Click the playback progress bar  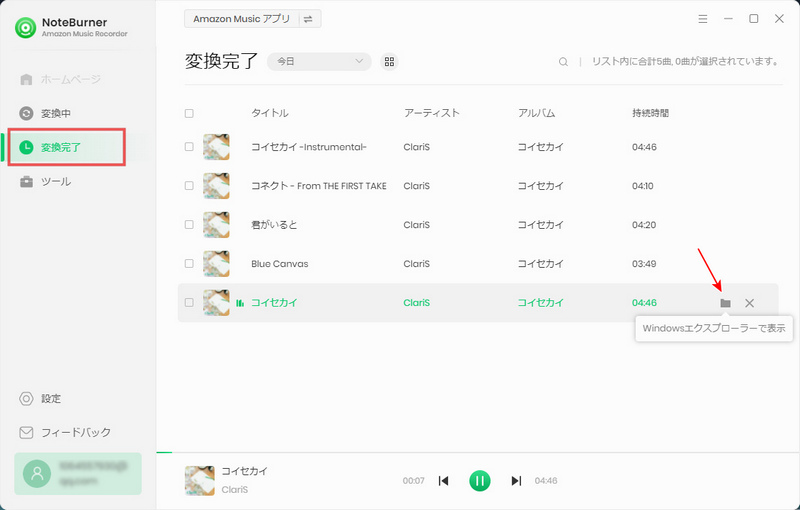(478, 452)
